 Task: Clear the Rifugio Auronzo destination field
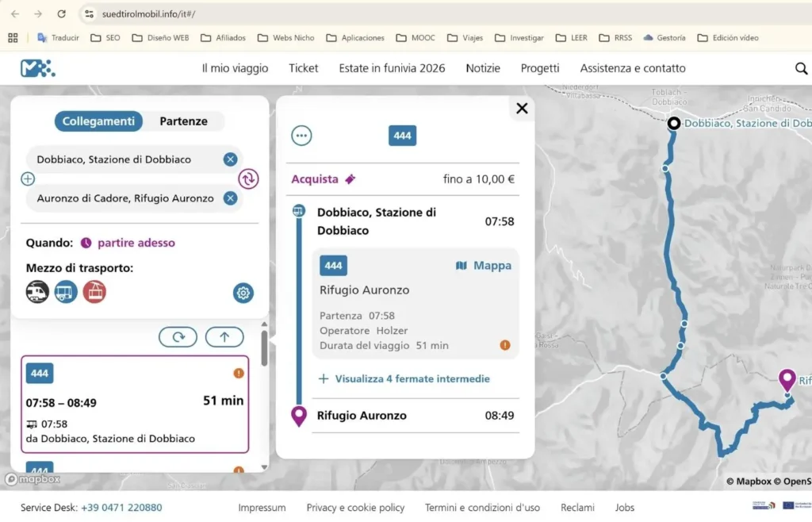pyautogui.click(x=231, y=198)
